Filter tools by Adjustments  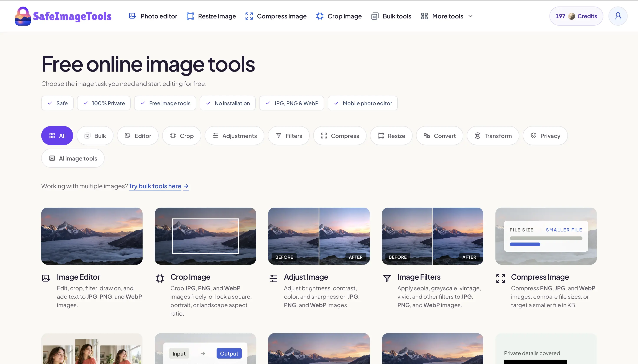tap(234, 136)
